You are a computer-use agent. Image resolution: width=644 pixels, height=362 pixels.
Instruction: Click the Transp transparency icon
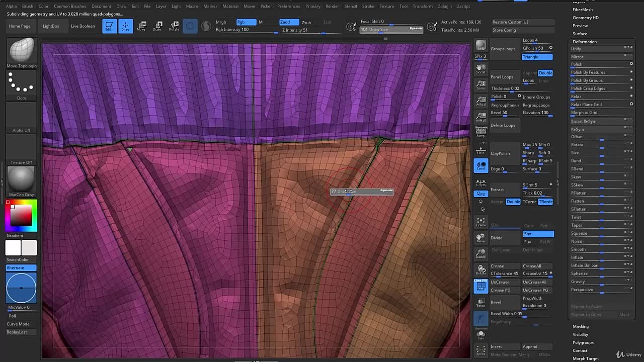point(481,303)
